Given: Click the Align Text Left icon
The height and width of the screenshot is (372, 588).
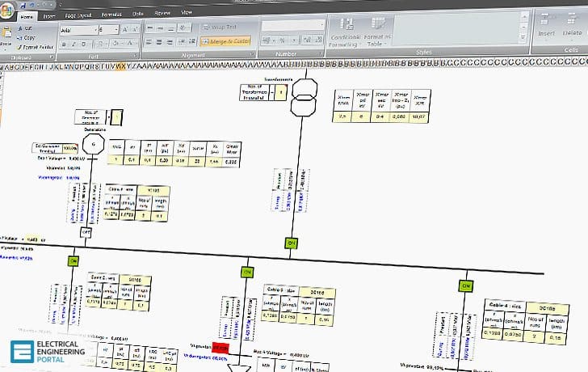Looking at the screenshot, I should (149, 42).
